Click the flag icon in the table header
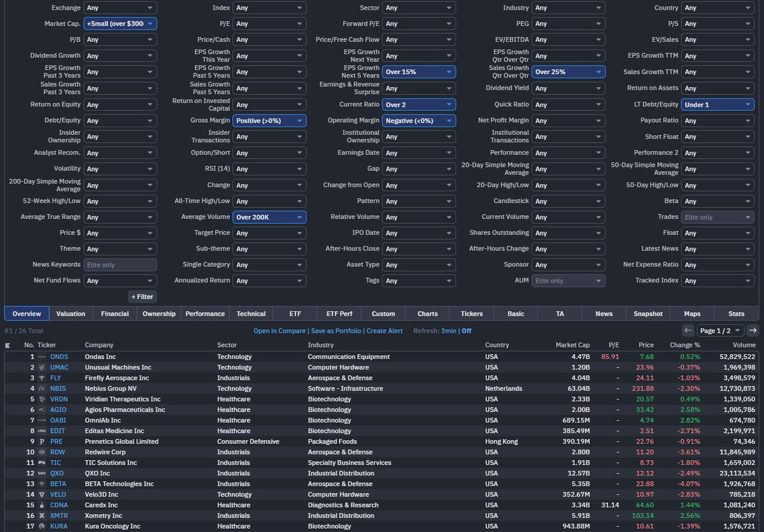The width and height of the screenshot is (764, 532). 8,346
